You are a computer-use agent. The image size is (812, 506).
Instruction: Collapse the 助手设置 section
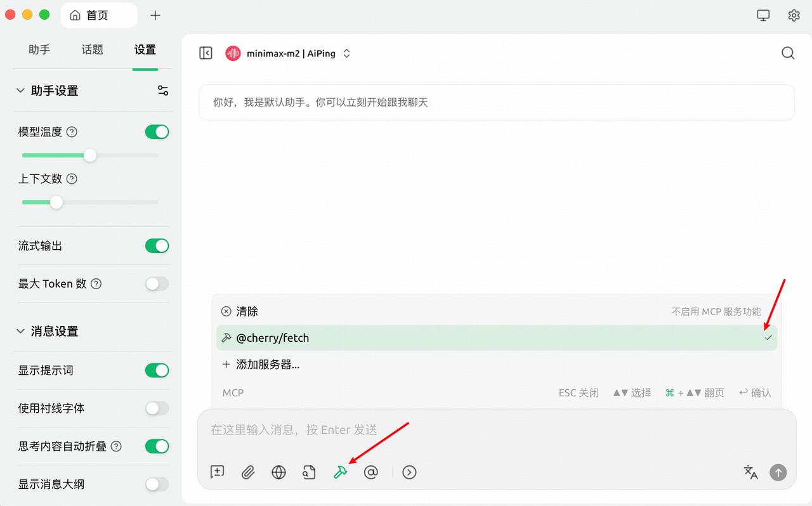pos(20,91)
